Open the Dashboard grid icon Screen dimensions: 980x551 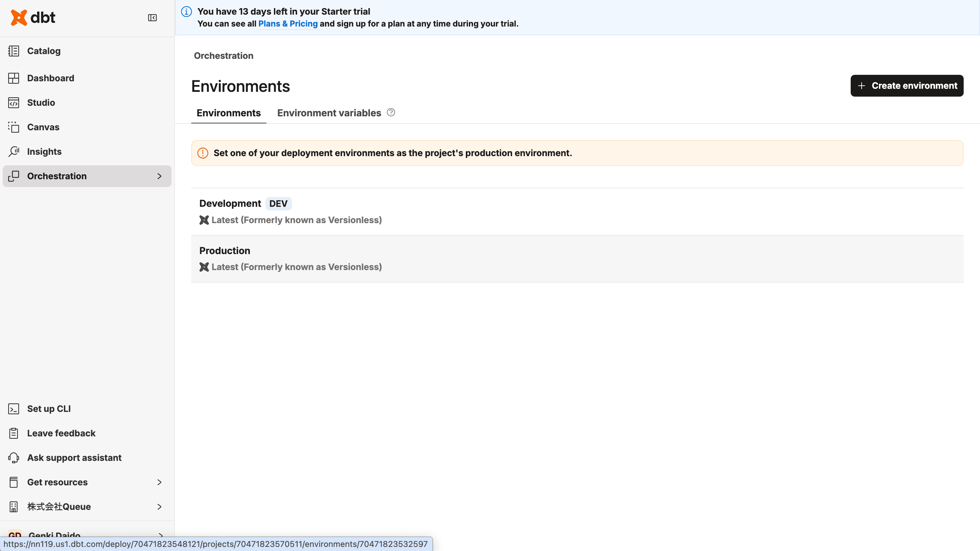pyautogui.click(x=14, y=78)
